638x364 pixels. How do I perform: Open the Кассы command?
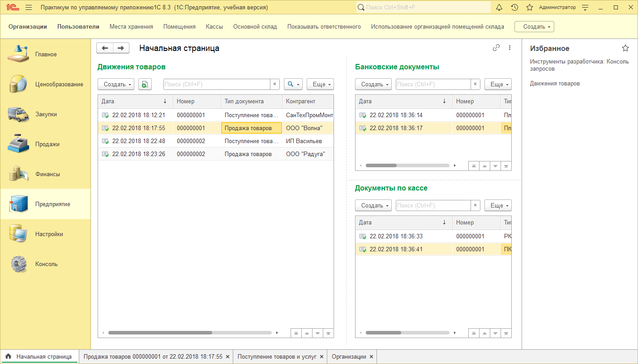[x=214, y=27]
